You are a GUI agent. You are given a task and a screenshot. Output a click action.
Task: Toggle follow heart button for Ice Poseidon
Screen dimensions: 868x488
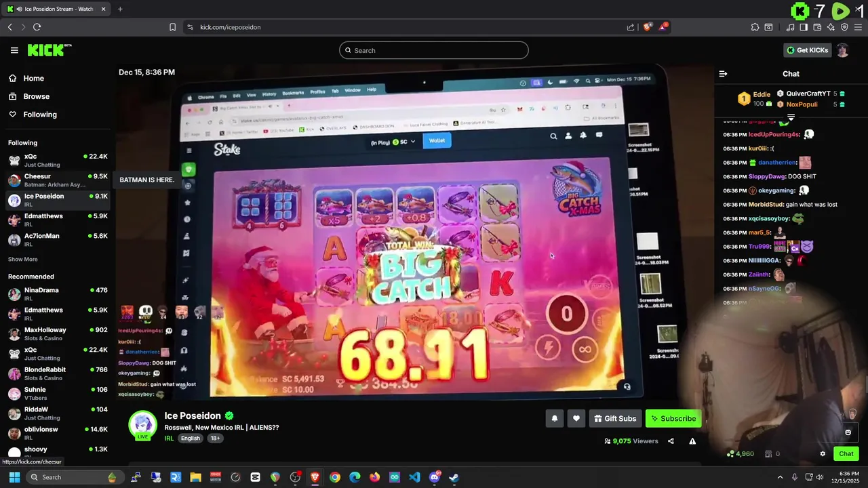pos(576,418)
